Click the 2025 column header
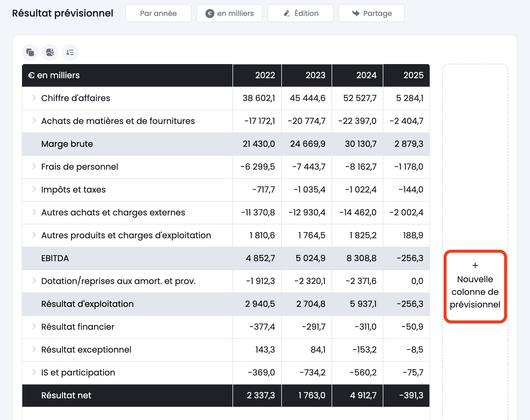The image size is (530, 420). click(x=407, y=75)
